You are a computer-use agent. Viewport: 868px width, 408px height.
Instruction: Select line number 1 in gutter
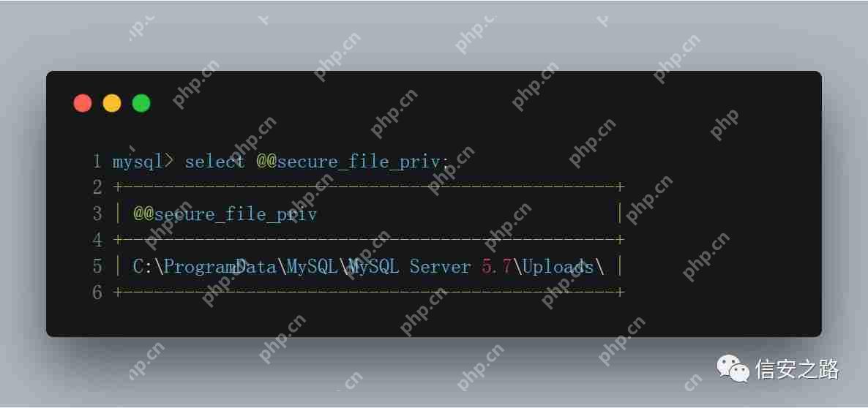tap(97, 162)
